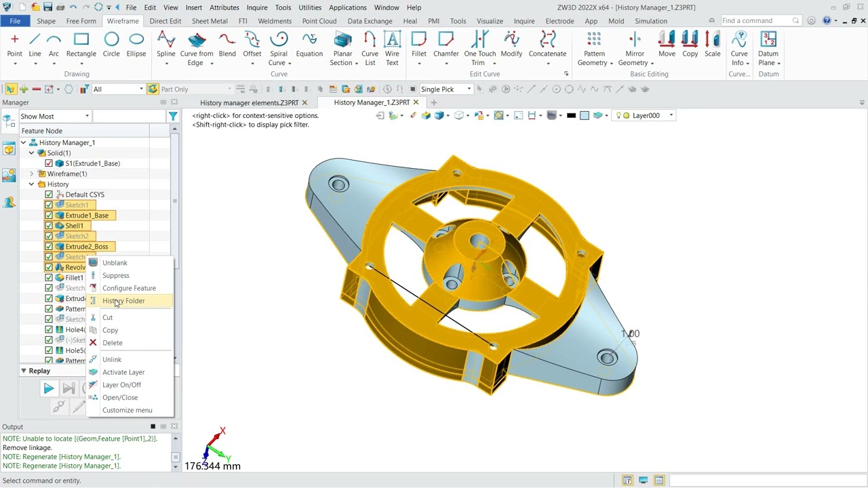
Task: Select the Circle tool
Action: 111,45
